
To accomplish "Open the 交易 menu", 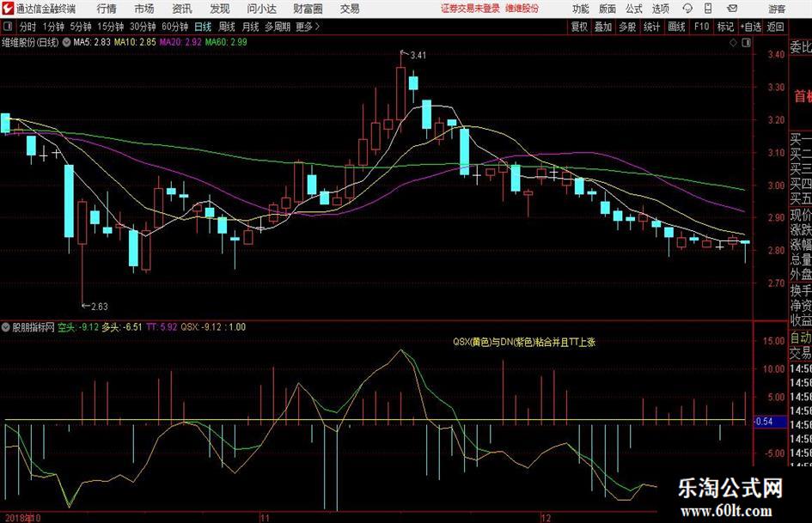I will pyautogui.click(x=350, y=9).
